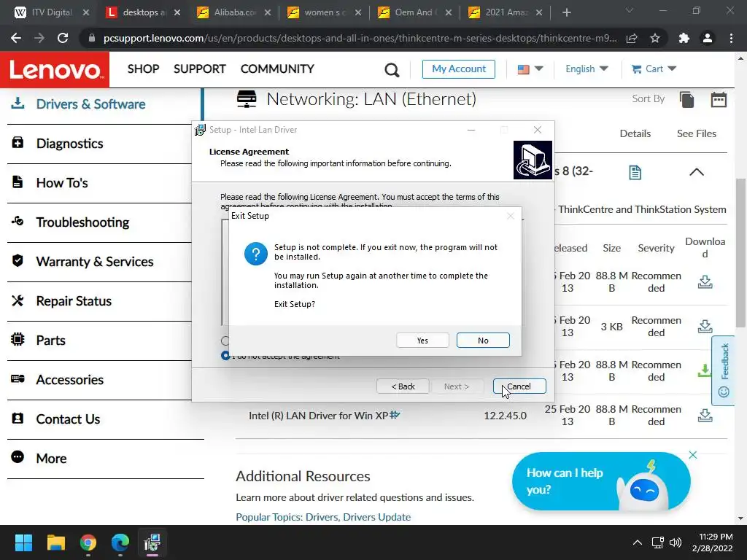Switch to 'women s' browser tab
747x560 pixels.
pyautogui.click(x=324, y=13)
